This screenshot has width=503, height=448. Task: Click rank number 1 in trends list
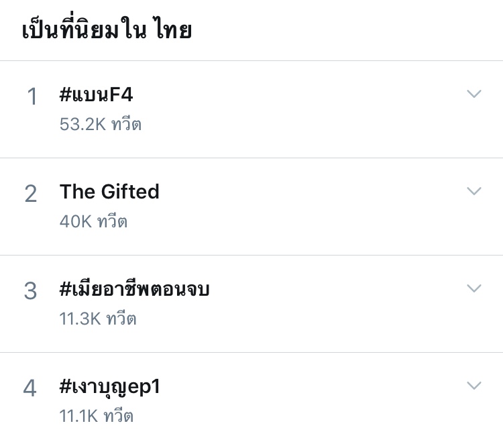[x=32, y=97]
